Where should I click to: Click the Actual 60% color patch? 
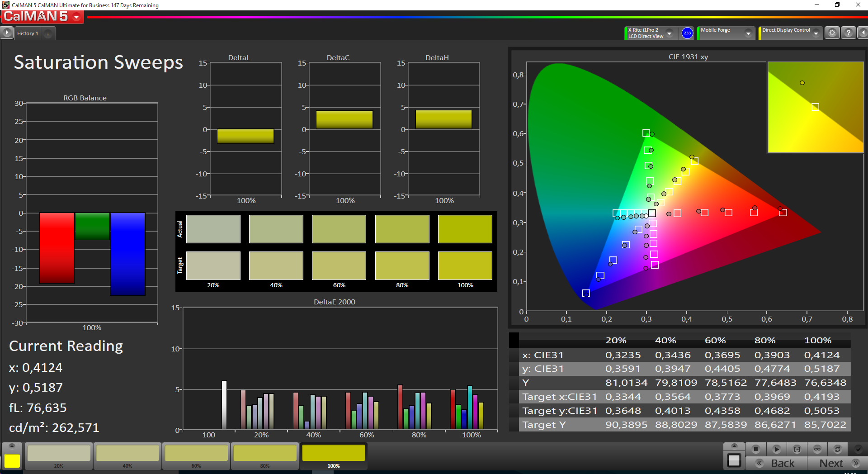pos(339,229)
